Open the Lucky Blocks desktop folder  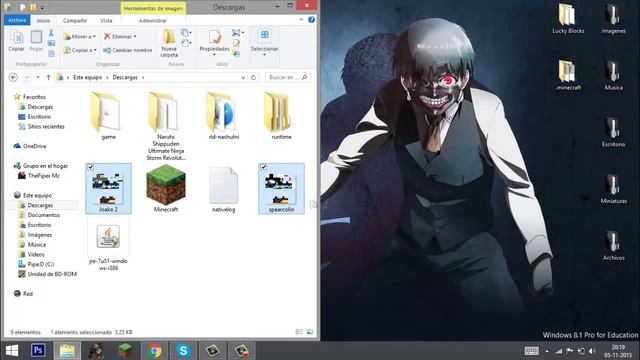[x=568, y=19]
